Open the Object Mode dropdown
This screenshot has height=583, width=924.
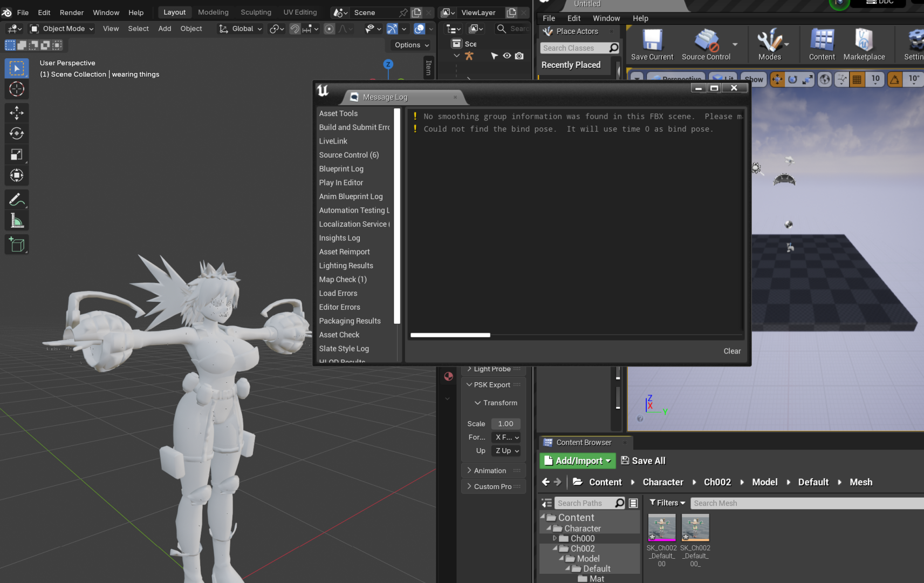62,29
